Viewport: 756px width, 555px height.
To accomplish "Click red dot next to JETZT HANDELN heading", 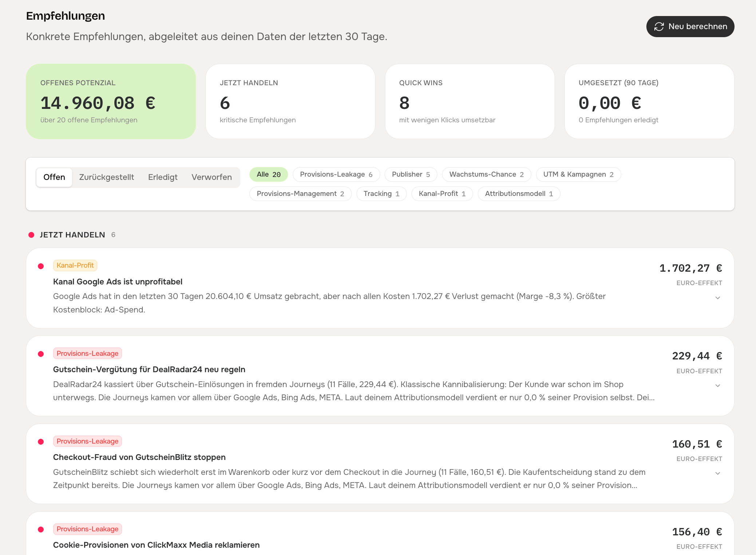I will point(31,235).
